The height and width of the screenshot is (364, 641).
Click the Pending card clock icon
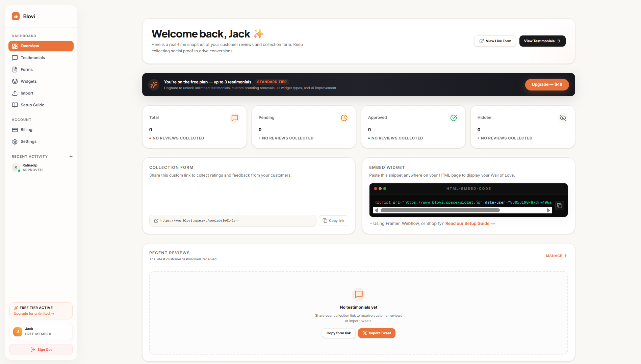(344, 118)
